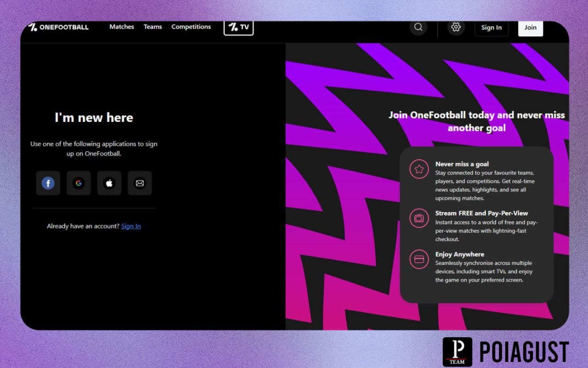The height and width of the screenshot is (368, 588).
Task: Open the Competitions menu
Action: coord(191,27)
